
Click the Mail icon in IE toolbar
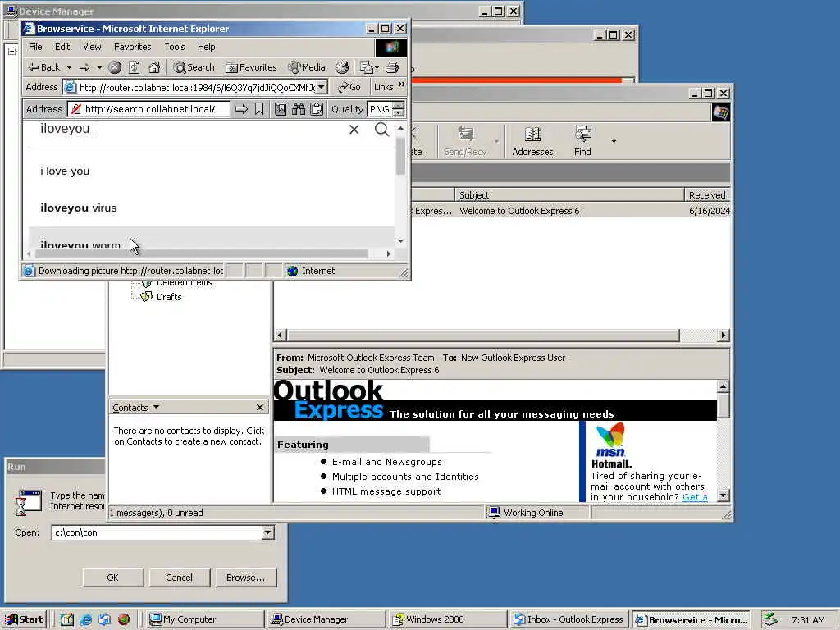point(366,67)
